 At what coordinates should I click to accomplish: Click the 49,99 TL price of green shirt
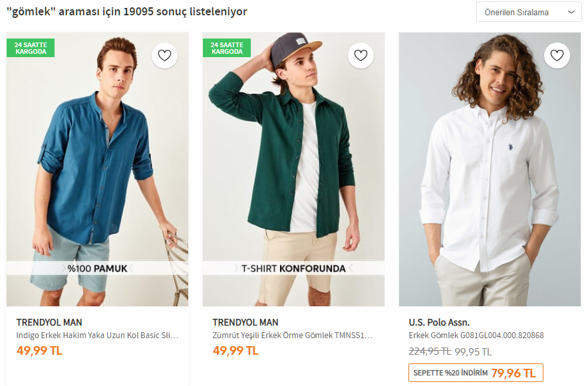point(235,350)
